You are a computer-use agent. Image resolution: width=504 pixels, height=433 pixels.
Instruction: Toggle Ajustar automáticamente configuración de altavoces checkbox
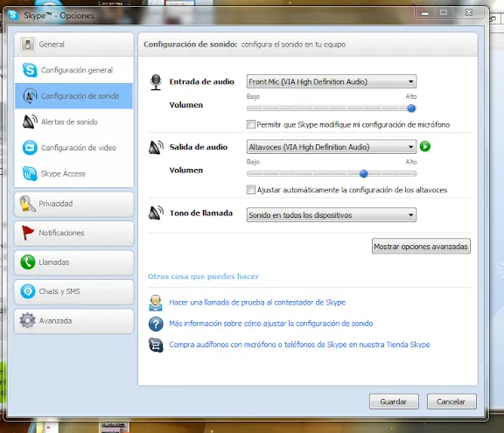tap(251, 190)
